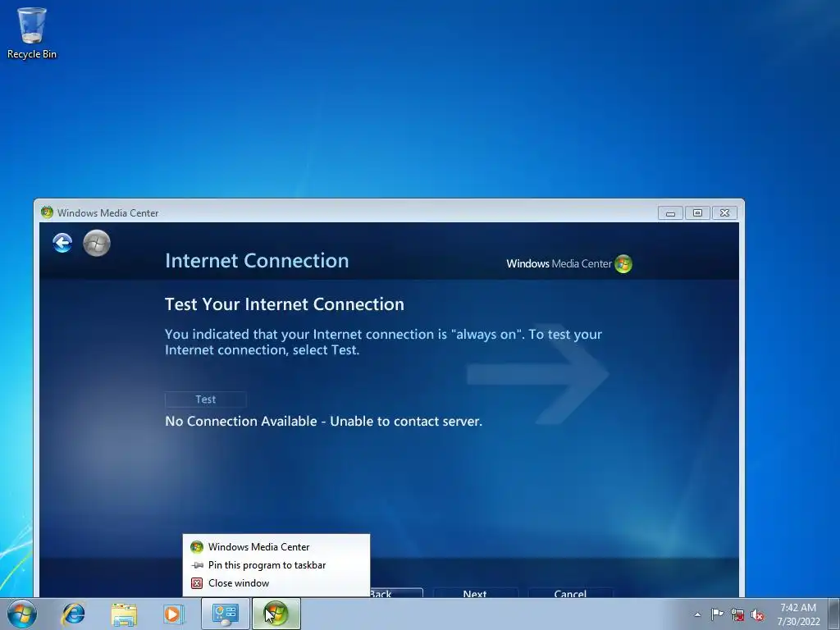Viewport: 840px width, 630px height.
Task: Click the 'Internet Connection' page title
Action: click(x=257, y=260)
